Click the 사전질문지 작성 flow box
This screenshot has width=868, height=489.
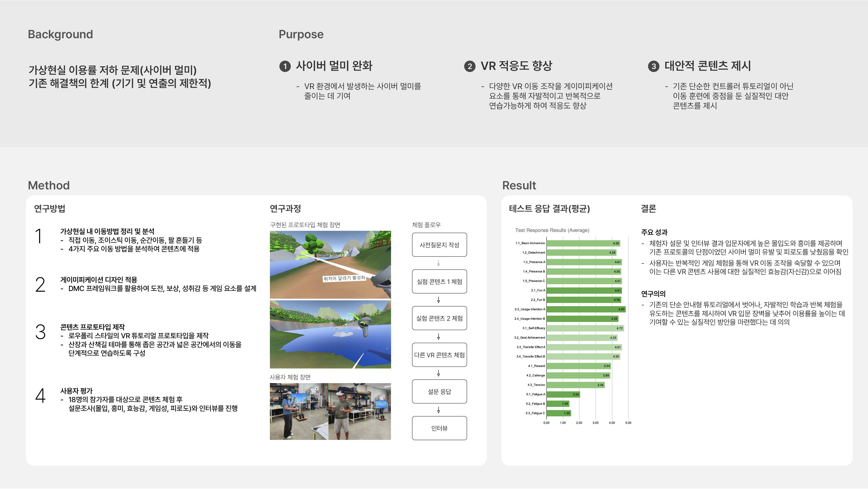[439, 245]
